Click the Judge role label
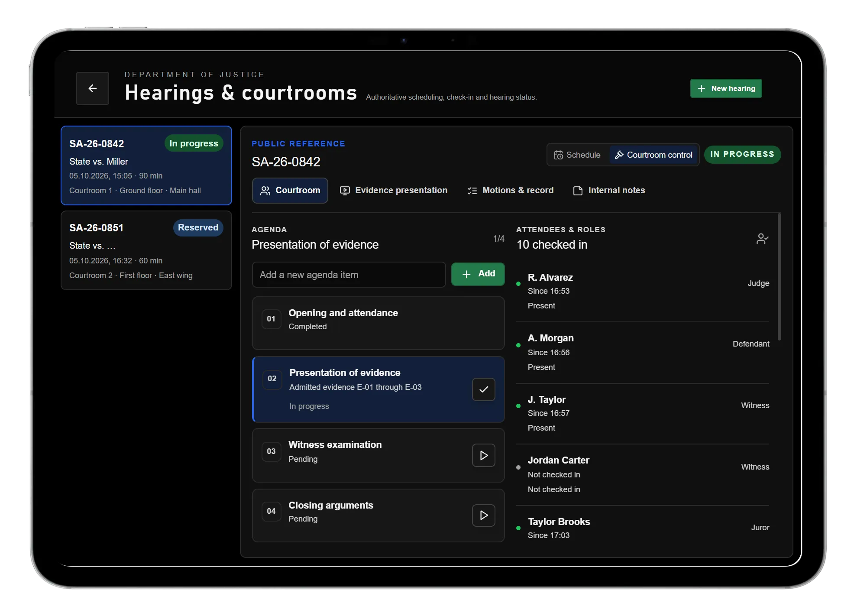854x616 pixels. coord(758,283)
